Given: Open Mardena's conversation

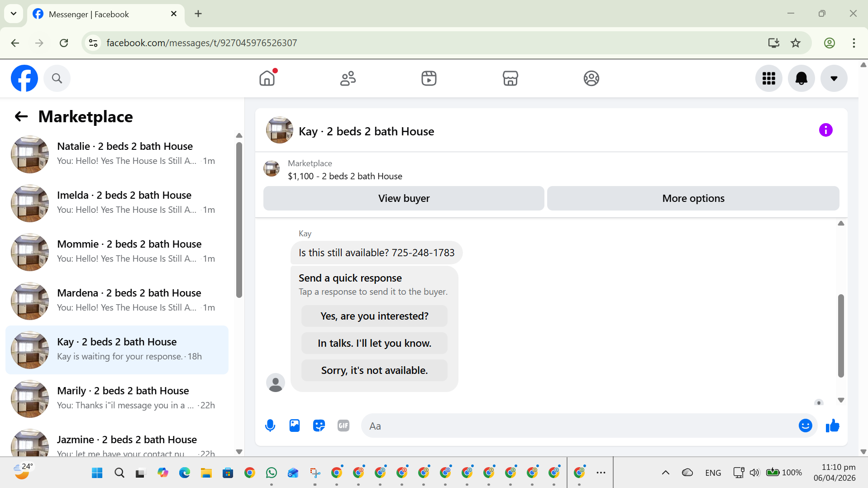Looking at the screenshot, I should click(117, 301).
